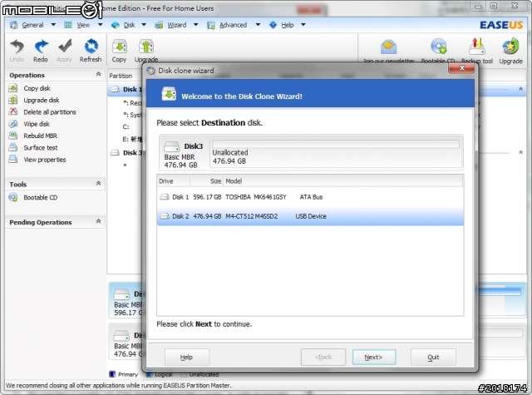Select Disk 1 row in main partition list
This screenshot has height=395, width=532.
point(126,89)
